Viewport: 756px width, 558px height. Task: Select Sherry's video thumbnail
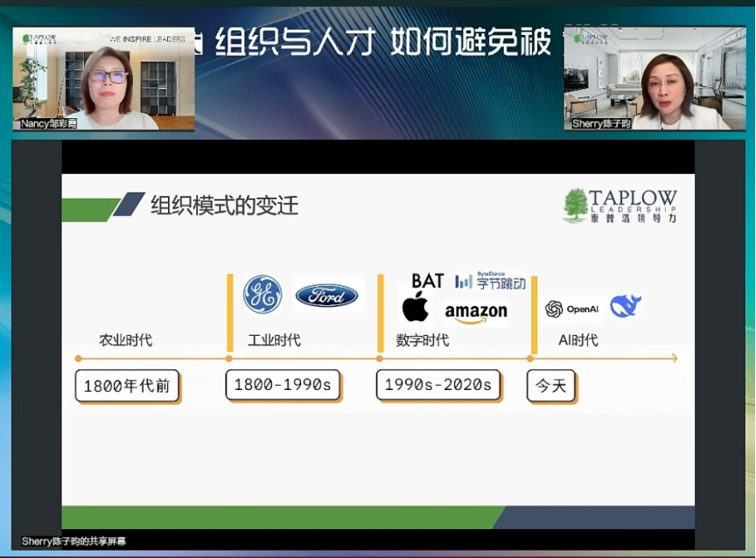pos(654,78)
